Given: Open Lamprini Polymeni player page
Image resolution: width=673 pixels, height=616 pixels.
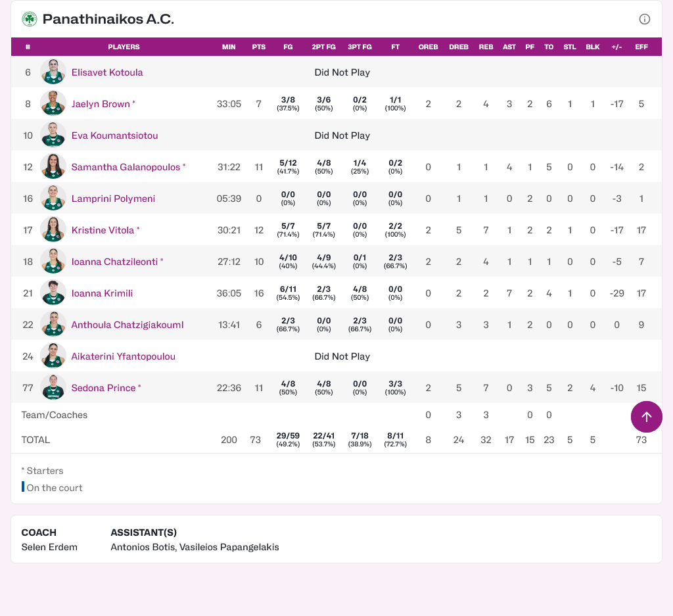Looking at the screenshot, I should click(113, 199).
